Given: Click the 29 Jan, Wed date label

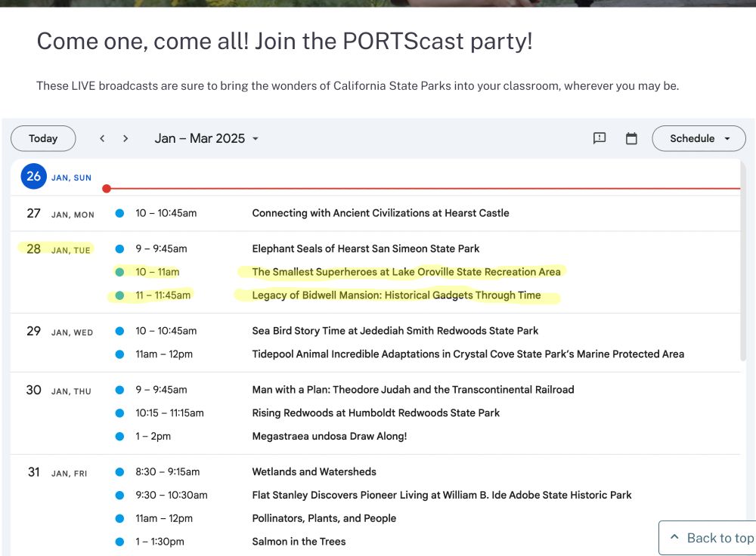Looking at the screenshot, I should [60, 331].
